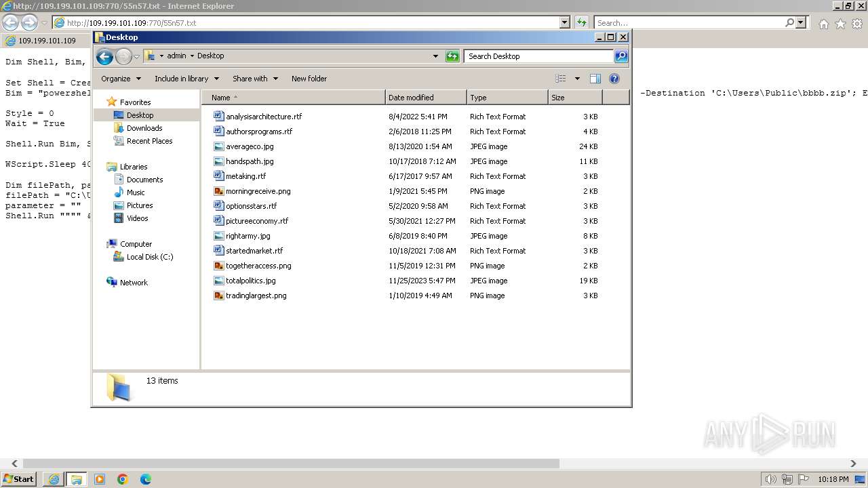Open Internet Explorer from the taskbar
Screen dimensions: 868x488
[54, 479]
